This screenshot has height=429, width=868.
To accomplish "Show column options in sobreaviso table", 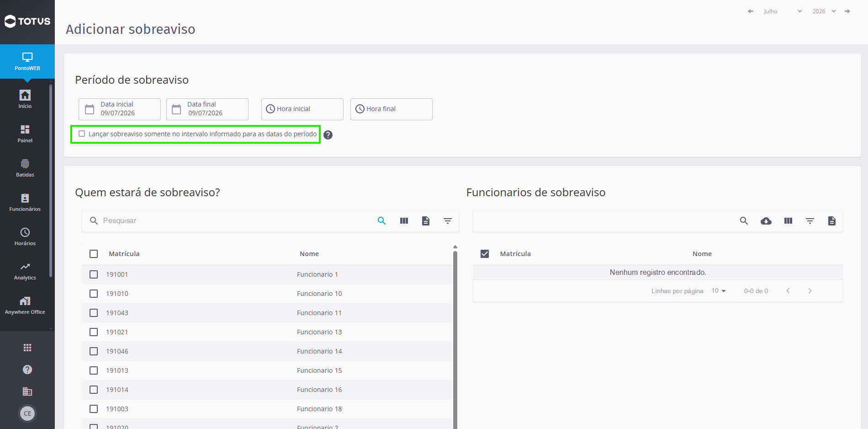I will 788,221.
